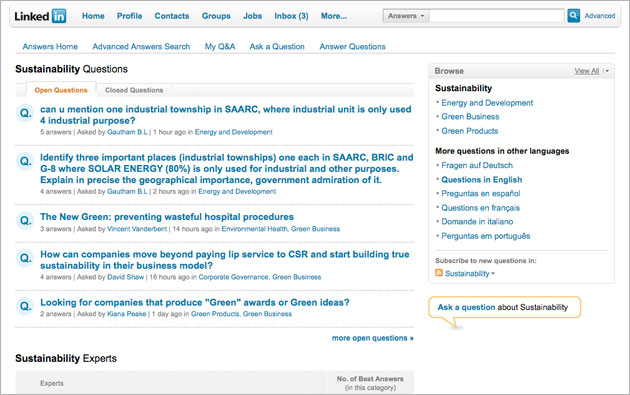Image resolution: width=630 pixels, height=395 pixels.
Task: Click the blue search magnifier button
Action: [x=573, y=16]
